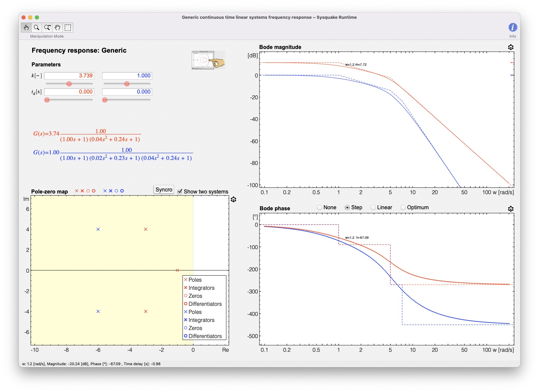Select the Optimum radio button
The width and height of the screenshot is (539, 392).
pyautogui.click(x=403, y=207)
